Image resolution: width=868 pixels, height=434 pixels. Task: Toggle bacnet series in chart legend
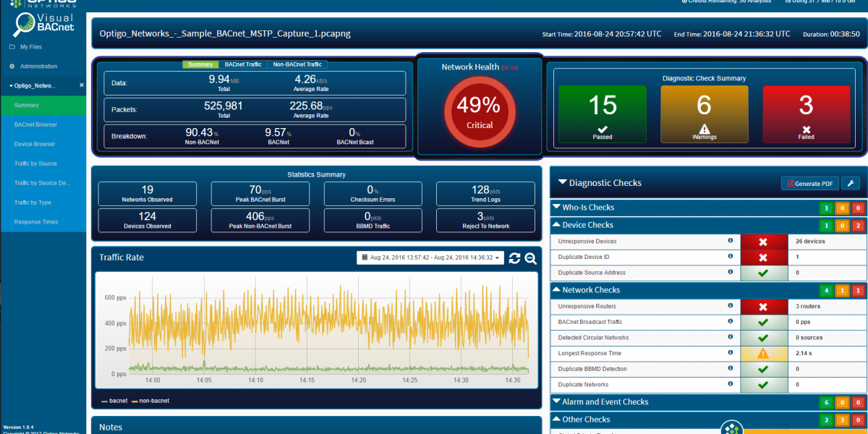click(115, 400)
